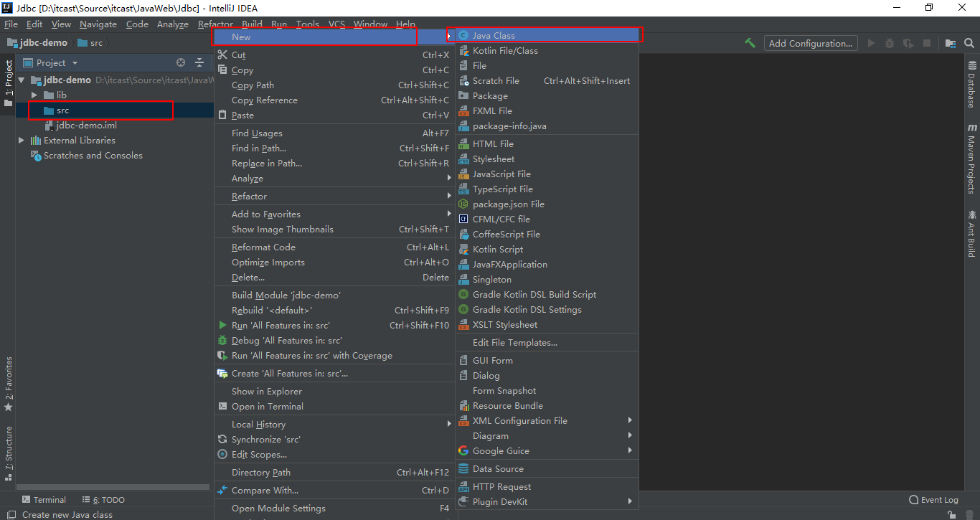Open the Database tool window icon

[971, 85]
